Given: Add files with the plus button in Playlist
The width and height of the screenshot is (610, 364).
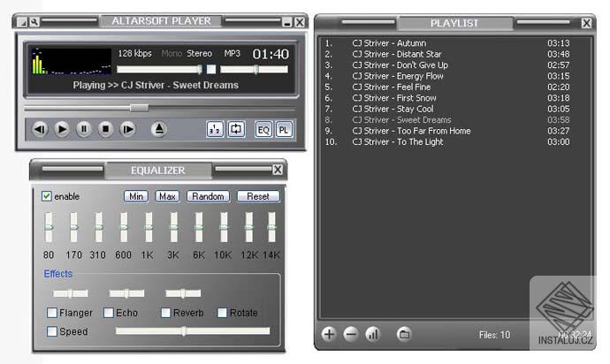Looking at the screenshot, I should [x=329, y=334].
